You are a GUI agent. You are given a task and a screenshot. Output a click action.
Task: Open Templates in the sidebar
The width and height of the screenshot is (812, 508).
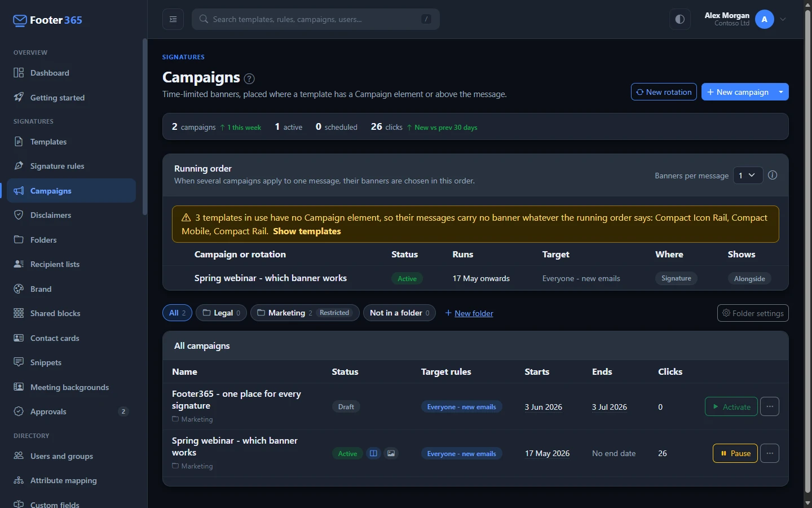point(71,142)
